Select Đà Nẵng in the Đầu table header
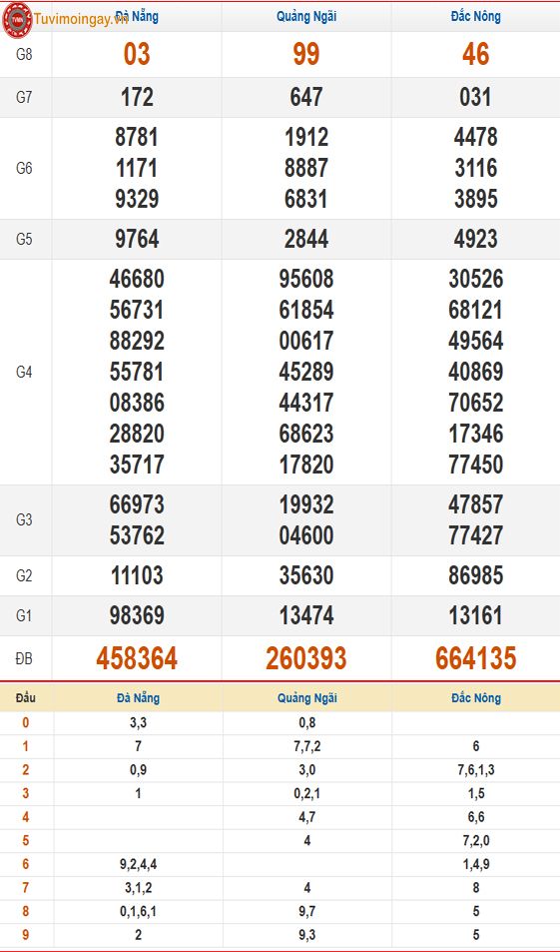 (139, 698)
